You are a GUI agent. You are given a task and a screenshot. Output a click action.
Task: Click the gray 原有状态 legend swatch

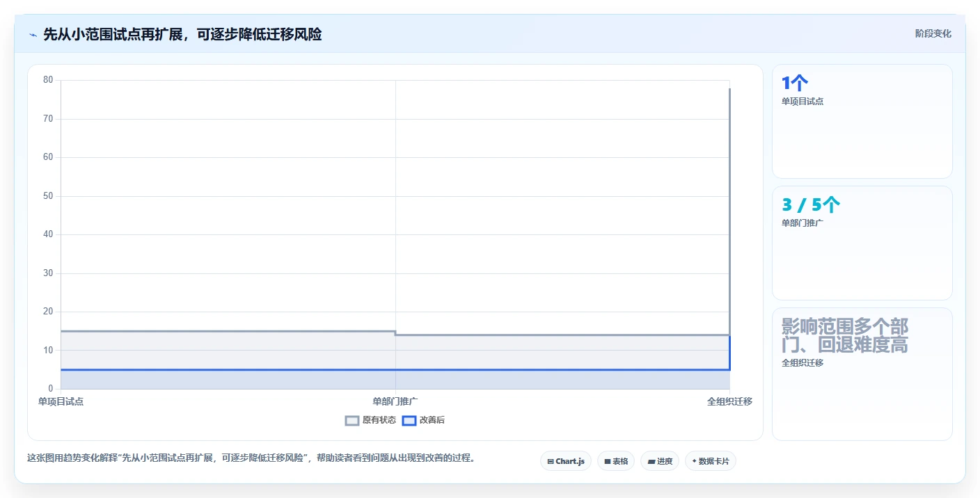[x=352, y=420]
